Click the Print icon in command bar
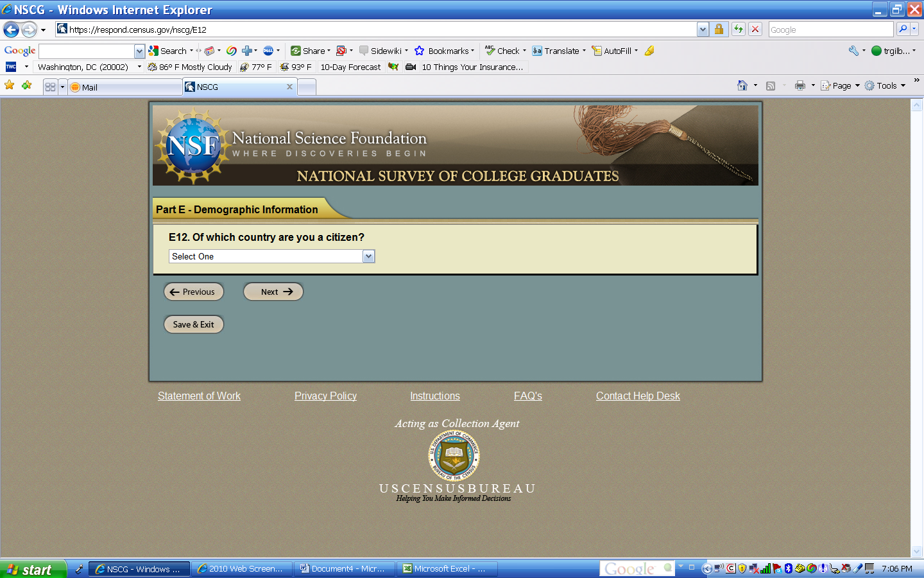The image size is (924, 578). [800, 85]
